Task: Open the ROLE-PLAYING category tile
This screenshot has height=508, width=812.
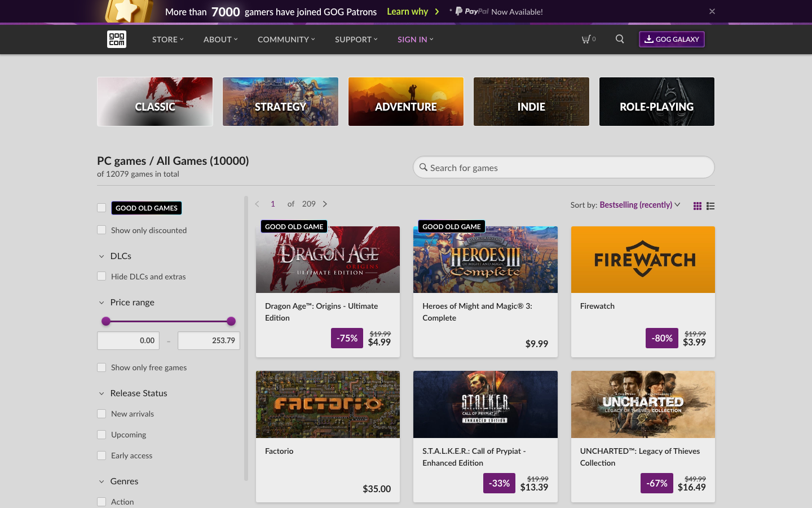Action: (657, 102)
